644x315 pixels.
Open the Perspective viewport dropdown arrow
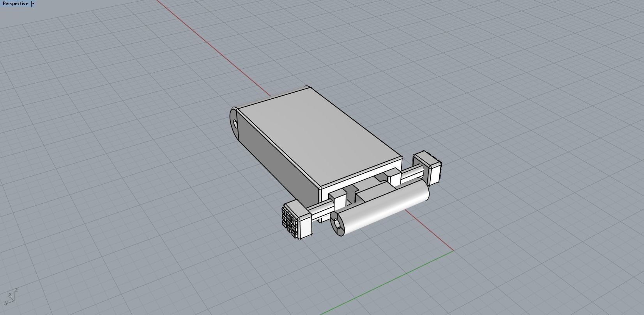tap(33, 4)
